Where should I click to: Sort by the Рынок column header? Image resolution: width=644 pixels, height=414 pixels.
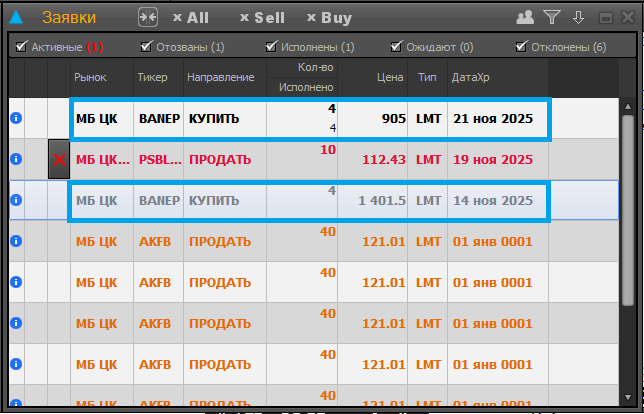tap(102, 78)
